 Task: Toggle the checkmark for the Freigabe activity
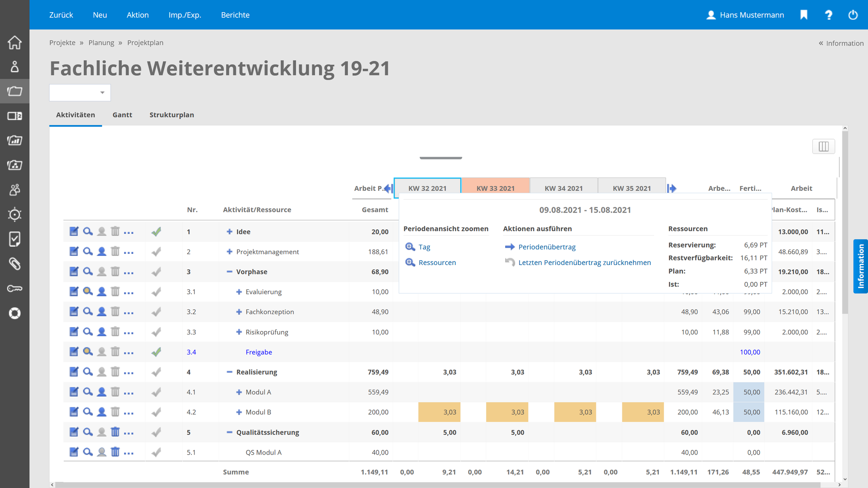click(x=156, y=352)
